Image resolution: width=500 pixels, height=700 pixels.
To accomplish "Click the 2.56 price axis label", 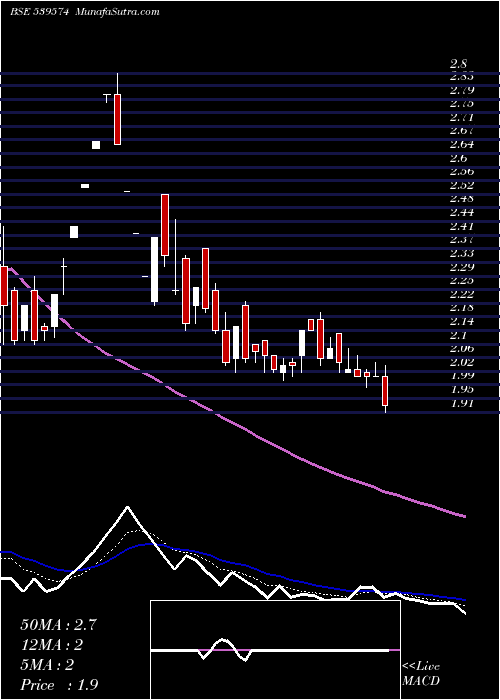I will coord(462,171).
